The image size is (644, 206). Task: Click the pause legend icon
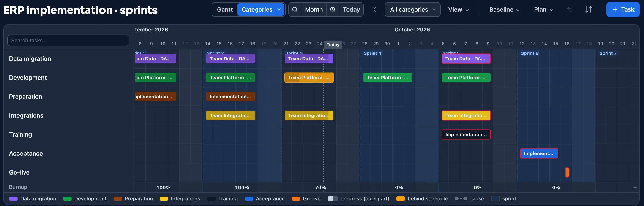[x=461, y=199]
